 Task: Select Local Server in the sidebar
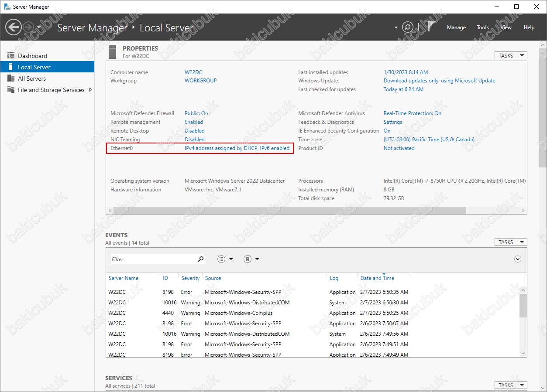47,67
